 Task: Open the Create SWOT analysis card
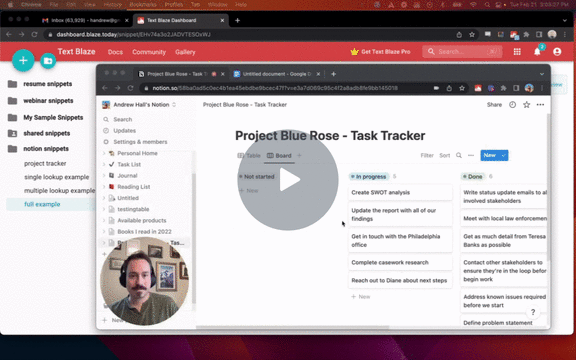(400, 192)
